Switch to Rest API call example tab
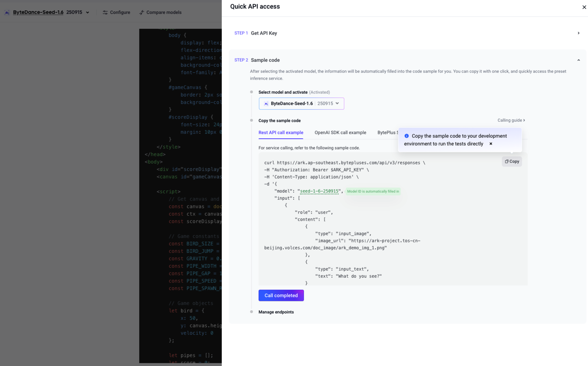Image resolution: width=588 pixels, height=366 pixels. 281,133
